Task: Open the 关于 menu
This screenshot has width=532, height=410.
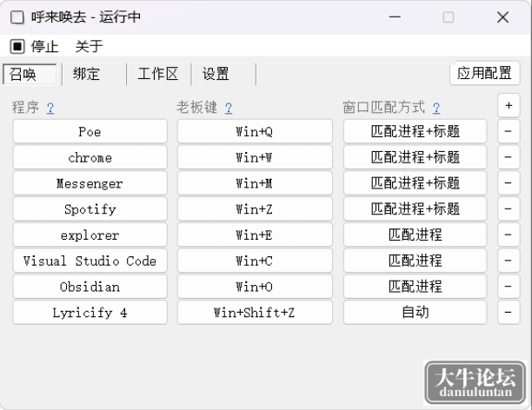Action: (x=89, y=46)
